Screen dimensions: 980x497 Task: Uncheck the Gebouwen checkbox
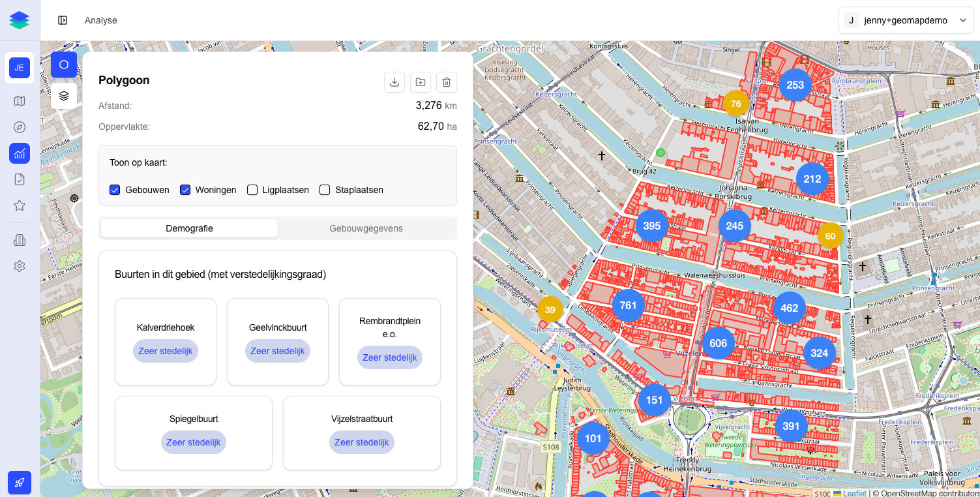tap(115, 189)
